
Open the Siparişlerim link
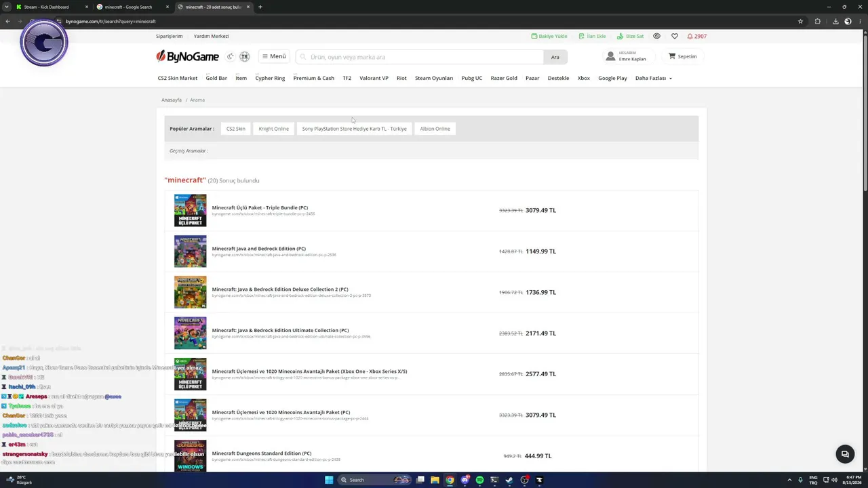(x=170, y=36)
